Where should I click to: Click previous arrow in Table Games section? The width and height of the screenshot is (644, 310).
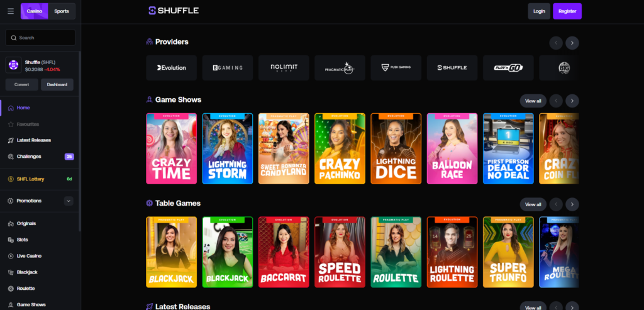tap(556, 204)
